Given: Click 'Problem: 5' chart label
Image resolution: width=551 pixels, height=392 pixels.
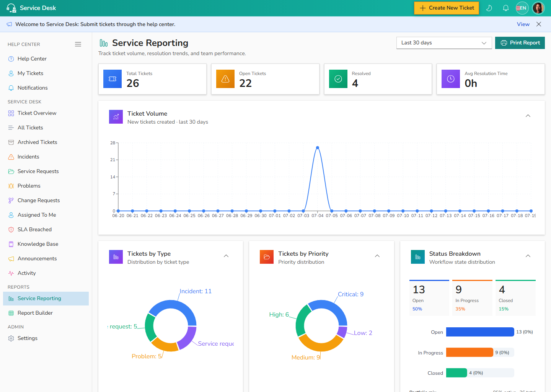Looking at the screenshot, I should (147, 356).
